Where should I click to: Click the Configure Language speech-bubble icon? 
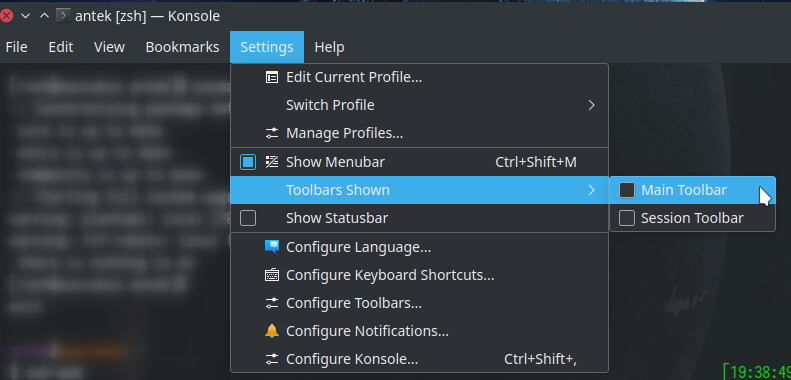(271, 247)
